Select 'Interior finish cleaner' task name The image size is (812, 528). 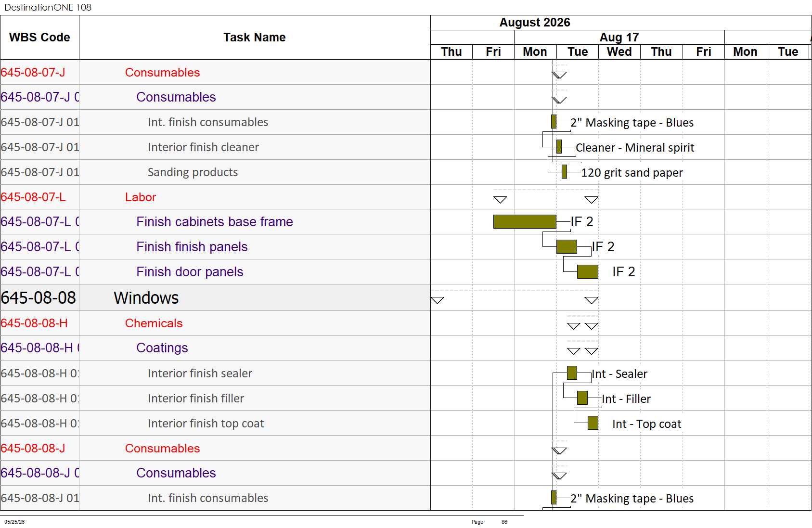203,147
